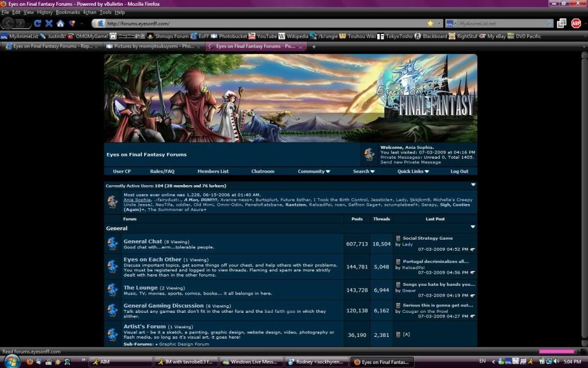The image size is (588, 368).
Task: Open the search engine selector dropdown
Action: (x=451, y=23)
